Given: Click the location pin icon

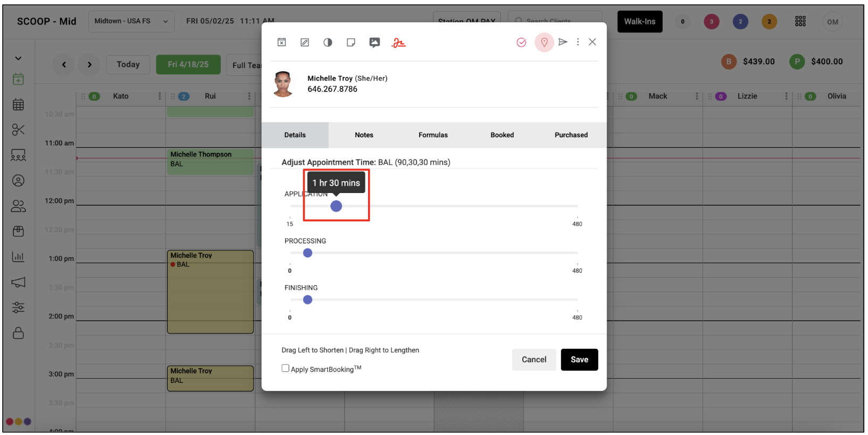Looking at the screenshot, I should pos(544,43).
